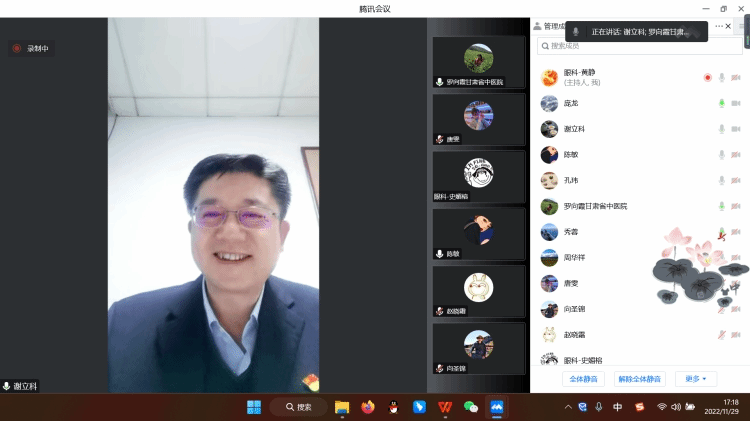This screenshot has height=421, width=750.
Task: Click 庞龙's camera icon in member list
Action: click(x=736, y=103)
